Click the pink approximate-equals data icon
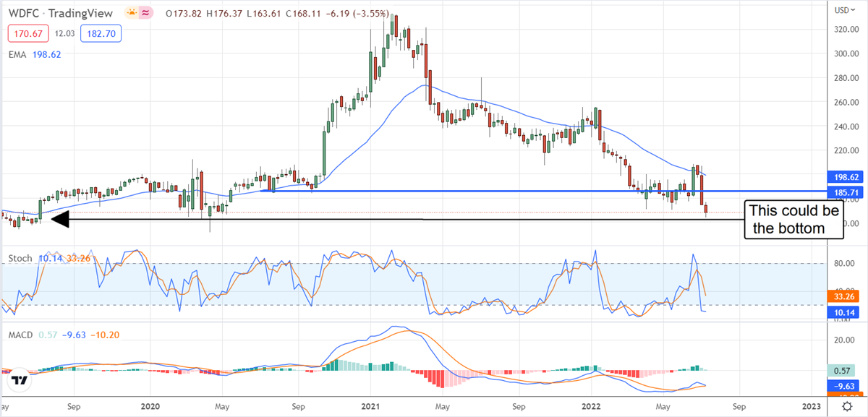 [148, 14]
